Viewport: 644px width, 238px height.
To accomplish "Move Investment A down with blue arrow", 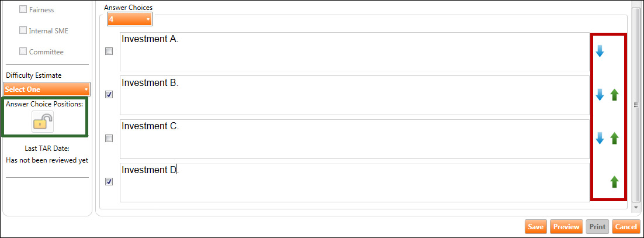I will pyautogui.click(x=600, y=51).
